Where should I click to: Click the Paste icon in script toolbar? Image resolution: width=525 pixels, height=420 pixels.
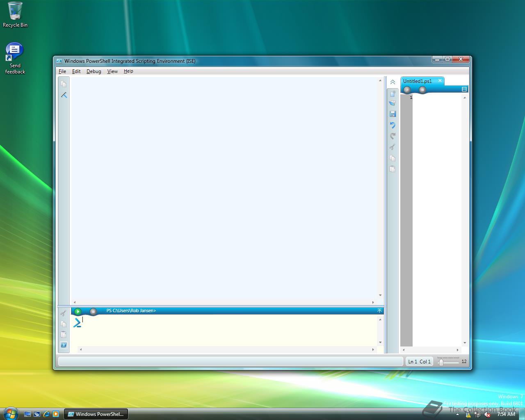pos(393,169)
